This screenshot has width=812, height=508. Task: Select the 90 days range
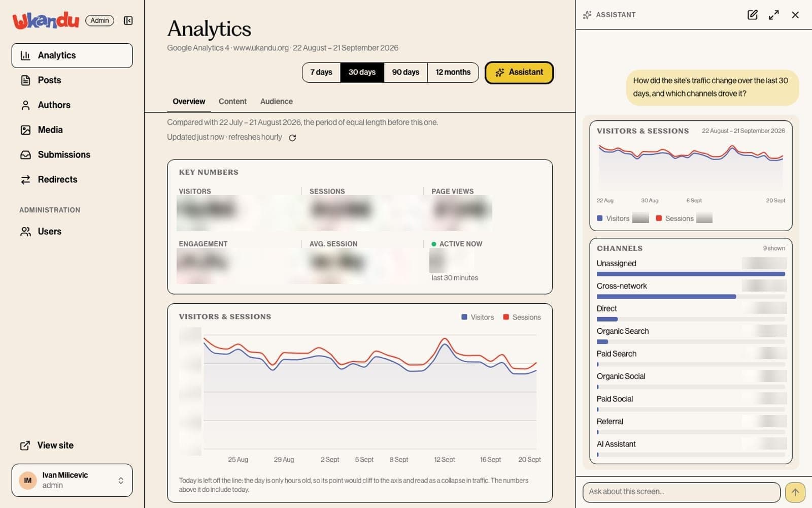(405, 72)
